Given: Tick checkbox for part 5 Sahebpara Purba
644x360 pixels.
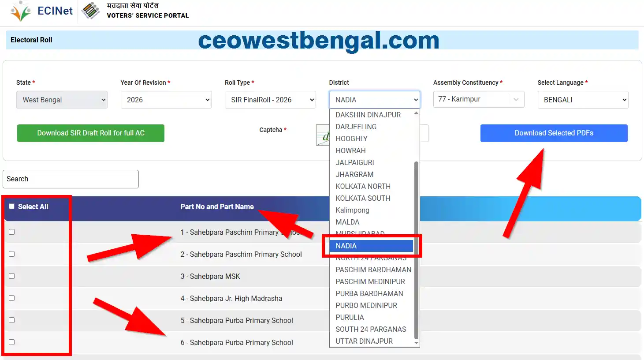Looking at the screenshot, I should [12, 320].
